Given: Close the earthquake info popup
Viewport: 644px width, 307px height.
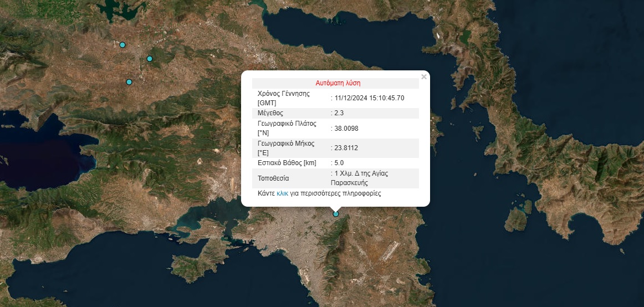Looking at the screenshot, I should (424, 76).
